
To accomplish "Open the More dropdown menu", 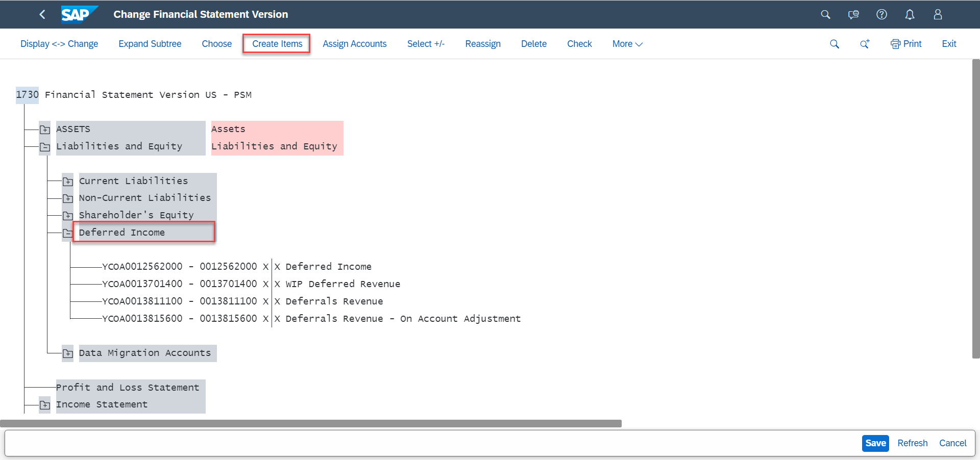I will [x=627, y=44].
